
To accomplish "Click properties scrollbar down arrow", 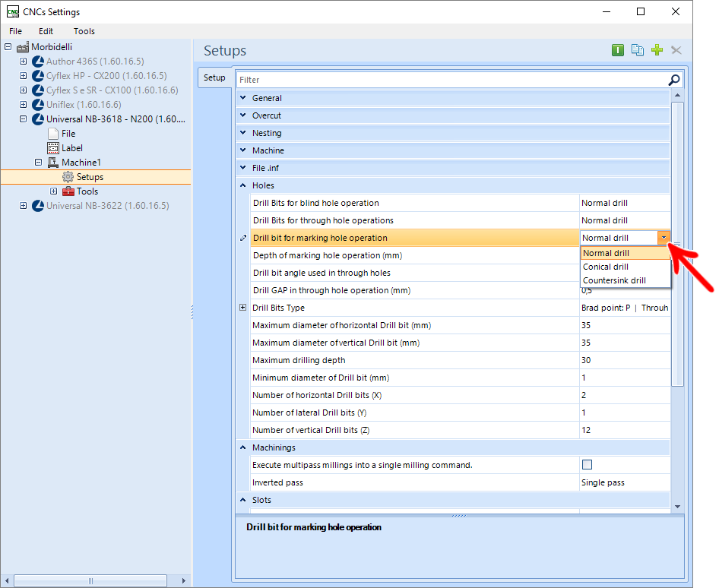I will pyautogui.click(x=677, y=507).
